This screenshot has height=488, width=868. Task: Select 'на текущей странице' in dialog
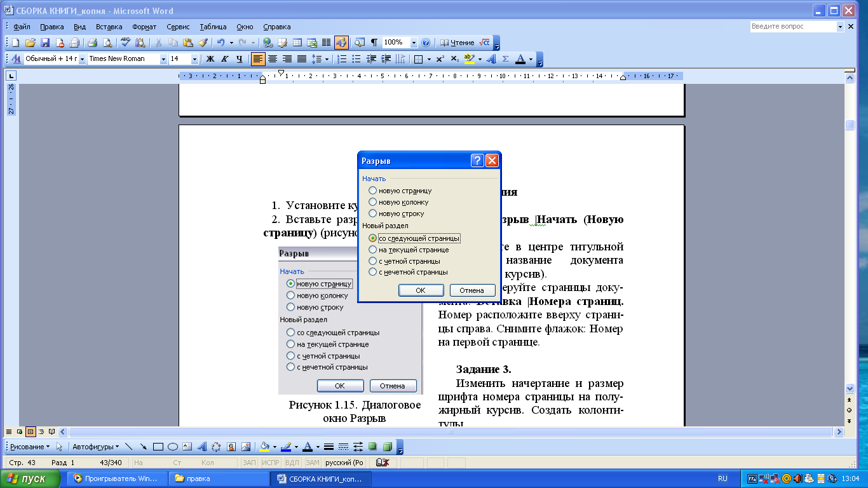tap(409, 250)
